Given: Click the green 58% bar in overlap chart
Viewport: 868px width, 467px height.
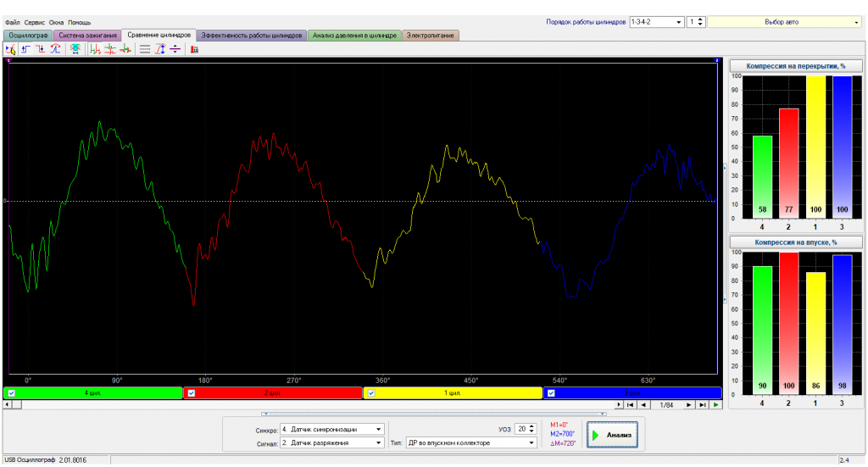Looking at the screenshot, I should click(x=762, y=177).
